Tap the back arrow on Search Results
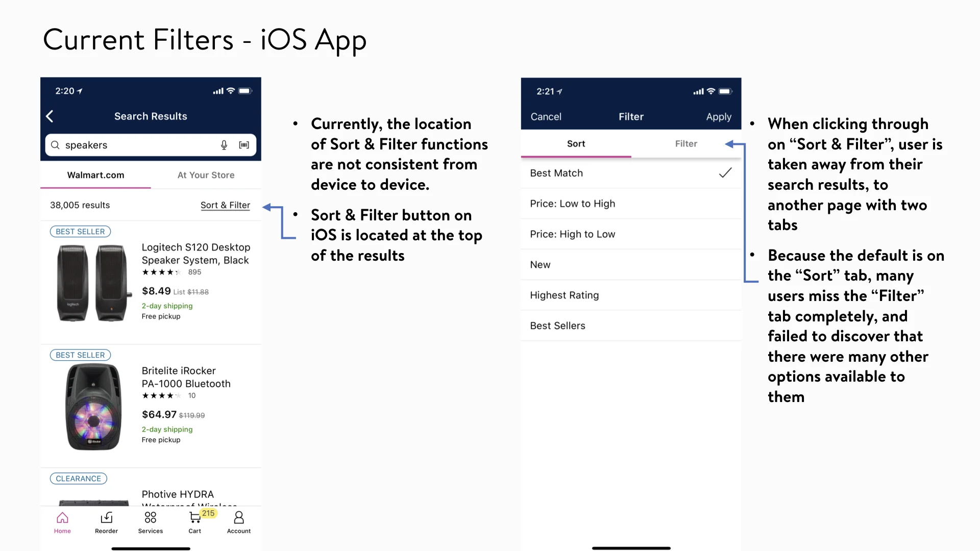Viewport: 980px width, 551px height. click(50, 116)
